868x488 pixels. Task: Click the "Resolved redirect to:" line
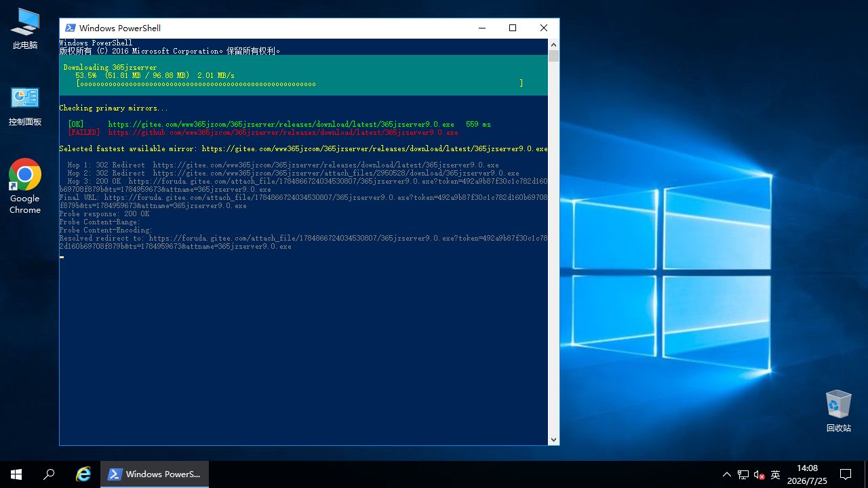click(x=304, y=242)
